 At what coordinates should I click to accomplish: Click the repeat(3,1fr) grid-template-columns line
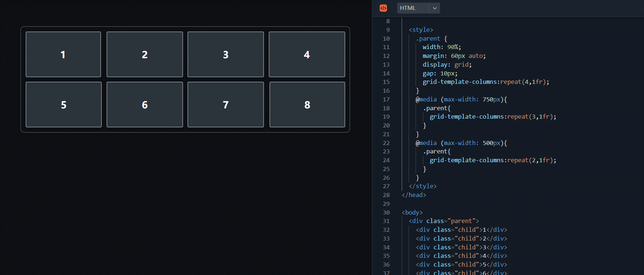tap(493, 116)
